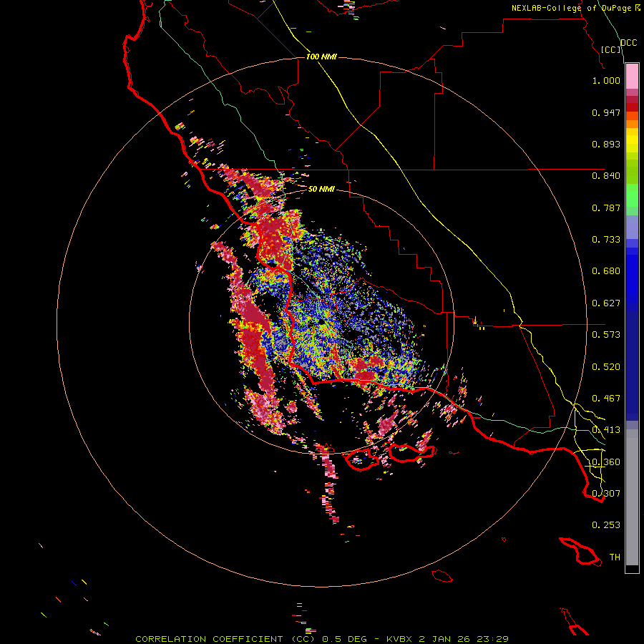
Task: Pick the gray segment of the color scale
Action: pyautogui.click(x=632, y=497)
